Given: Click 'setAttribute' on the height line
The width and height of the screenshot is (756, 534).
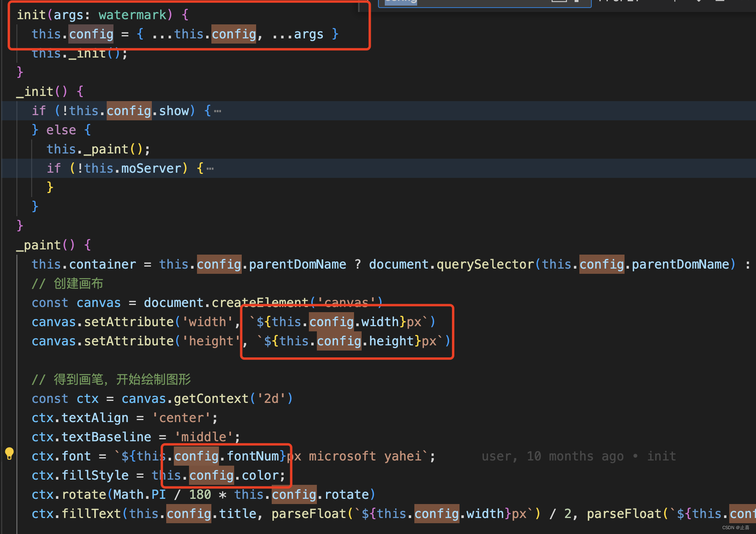Looking at the screenshot, I should (129, 341).
